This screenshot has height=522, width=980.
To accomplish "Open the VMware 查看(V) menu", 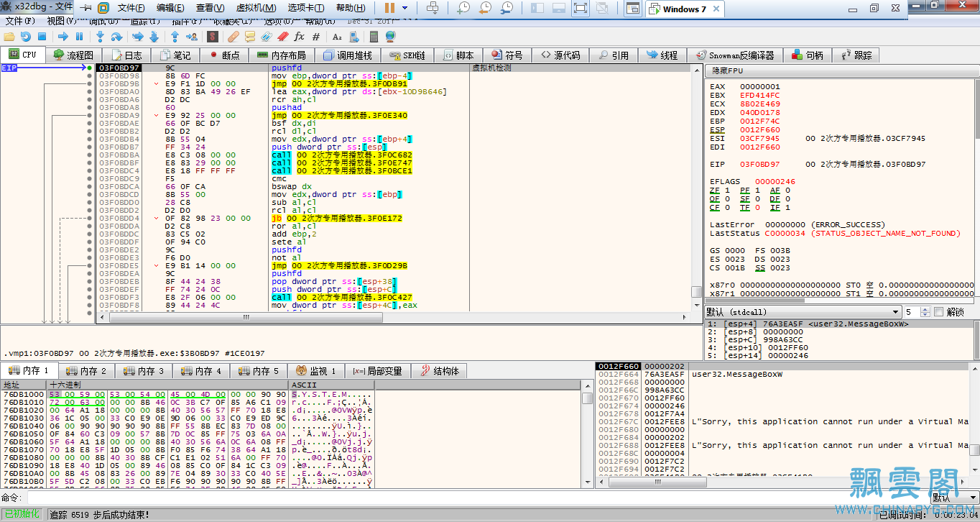I will (209, 9).
